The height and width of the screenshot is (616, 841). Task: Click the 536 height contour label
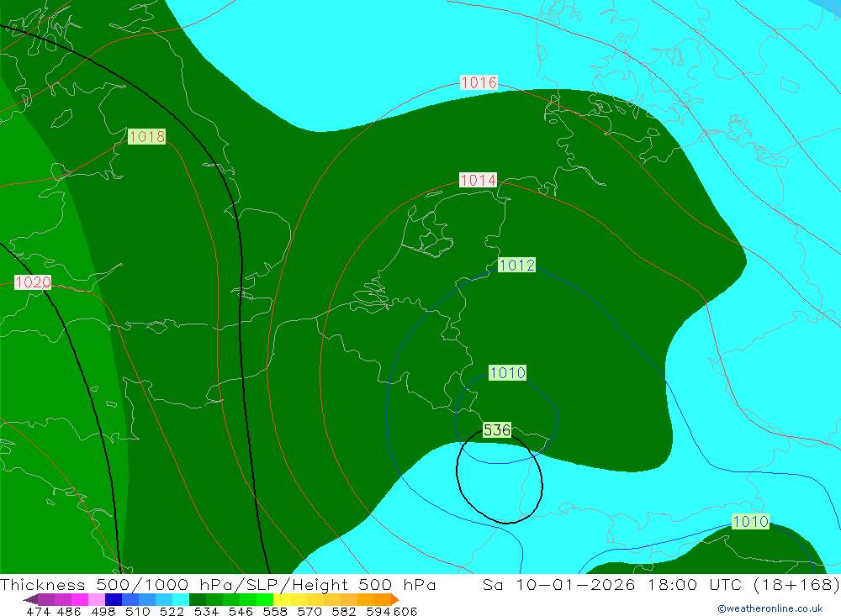pos(497,430)
